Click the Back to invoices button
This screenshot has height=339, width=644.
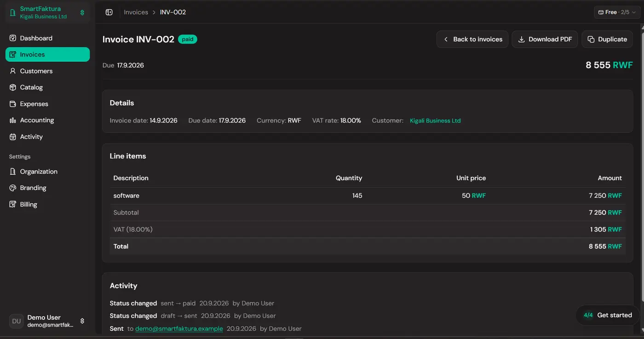(x=472, y=39)
